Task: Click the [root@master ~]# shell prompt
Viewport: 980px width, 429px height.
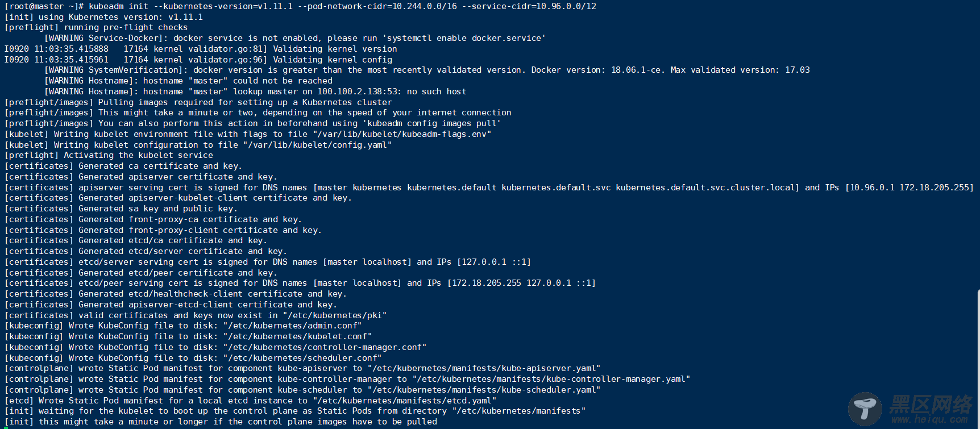Action: click(44, 6)
